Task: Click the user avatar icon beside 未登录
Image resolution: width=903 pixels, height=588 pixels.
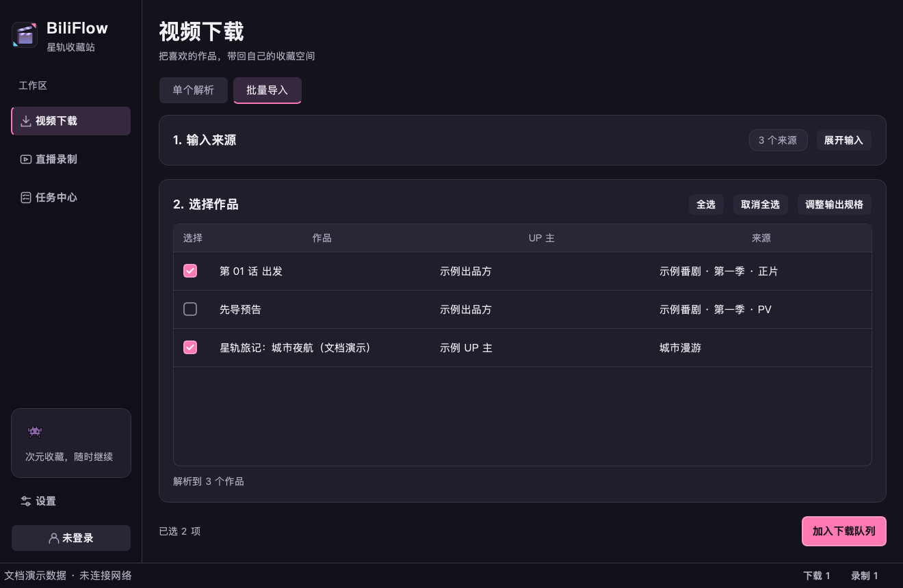Action: tap(54, 538)
